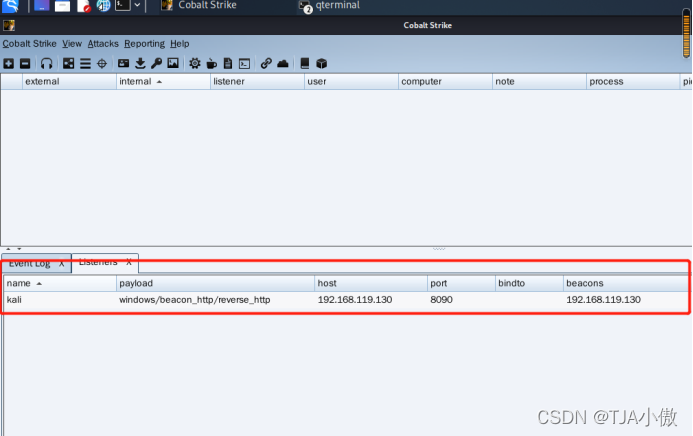Click the Connect to team server plus icon

[8, 64]
